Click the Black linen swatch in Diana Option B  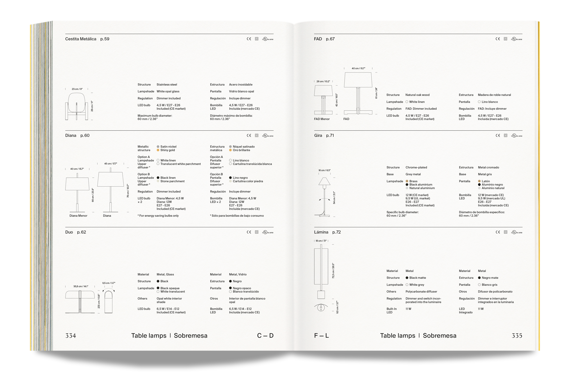click(x=158, y=178)
